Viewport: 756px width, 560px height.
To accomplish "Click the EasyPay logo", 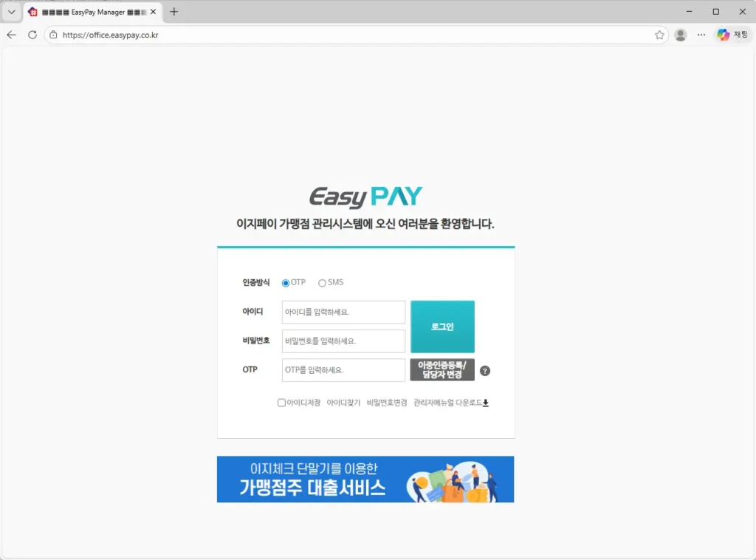I will (365, 195).
